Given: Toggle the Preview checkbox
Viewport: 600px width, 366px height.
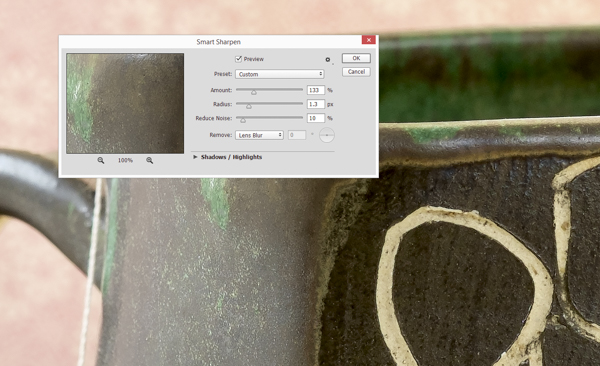Looking at the screenshot, I should [x=238, y=59].
